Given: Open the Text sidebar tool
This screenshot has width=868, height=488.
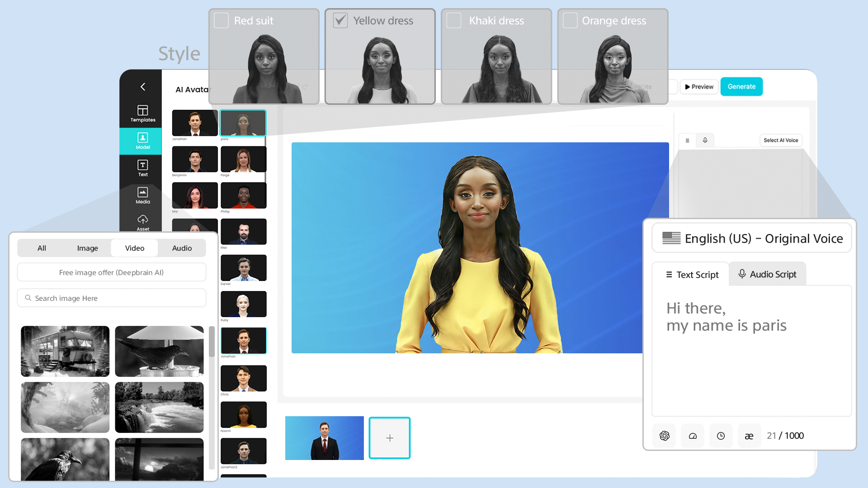Looking at the screenshot, I should click(x=143, y=168).
